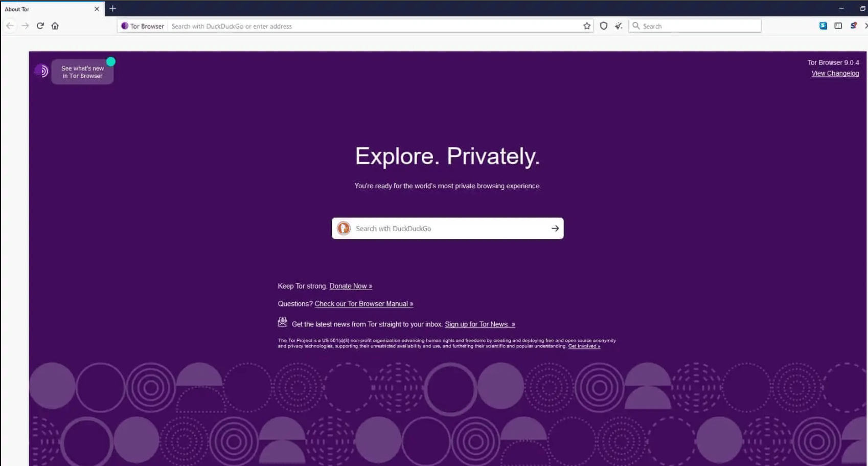Click the forward navigation arrow

25,26
